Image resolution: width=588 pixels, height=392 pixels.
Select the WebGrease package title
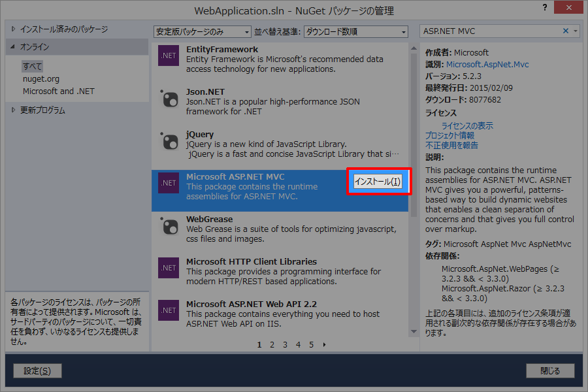[x=209, y=219]
